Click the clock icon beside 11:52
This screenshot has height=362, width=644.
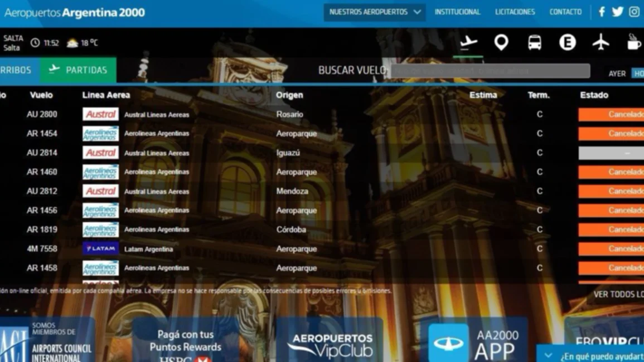point(35,43)
